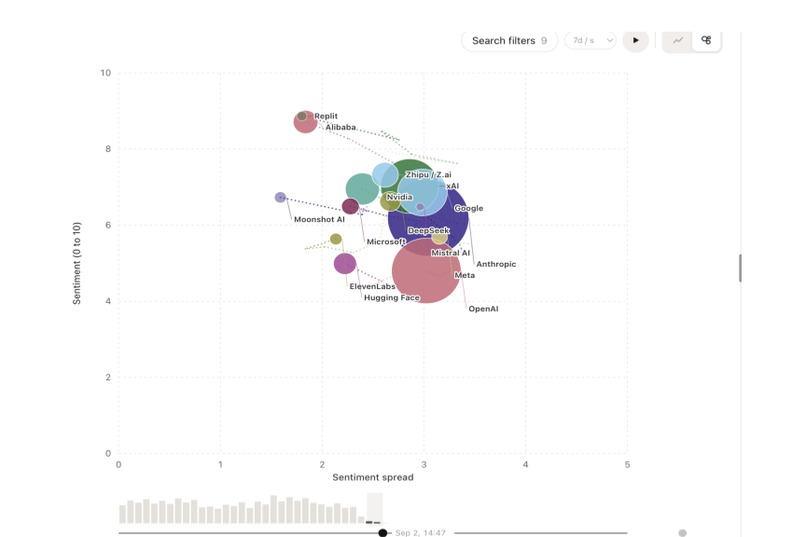Select the large OpenAI bubble
806x537 pixels.
point(426,270)
